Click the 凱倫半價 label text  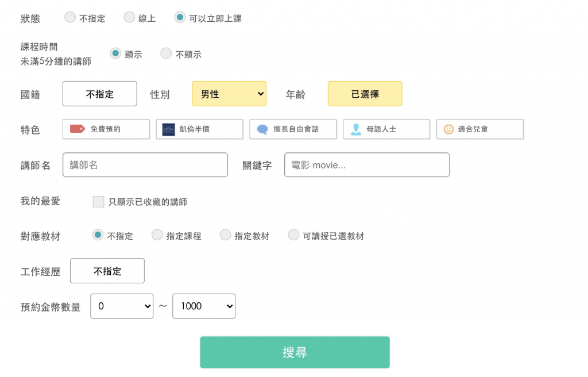(195, 129)
